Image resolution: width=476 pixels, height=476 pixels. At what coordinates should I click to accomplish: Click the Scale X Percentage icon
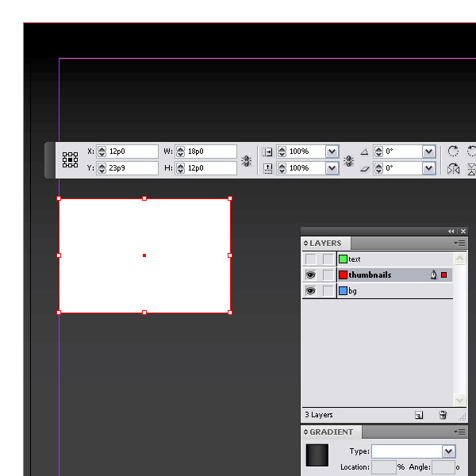(267, 152)
